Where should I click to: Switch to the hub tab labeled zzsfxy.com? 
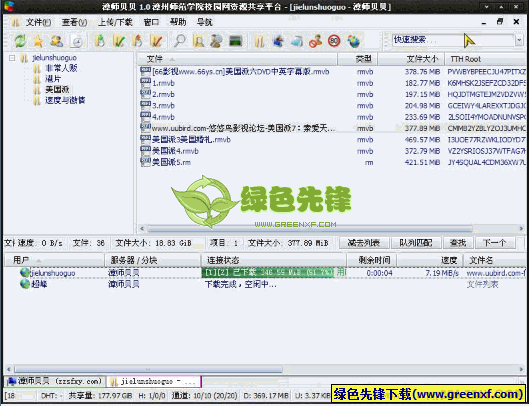click(55, 381)
